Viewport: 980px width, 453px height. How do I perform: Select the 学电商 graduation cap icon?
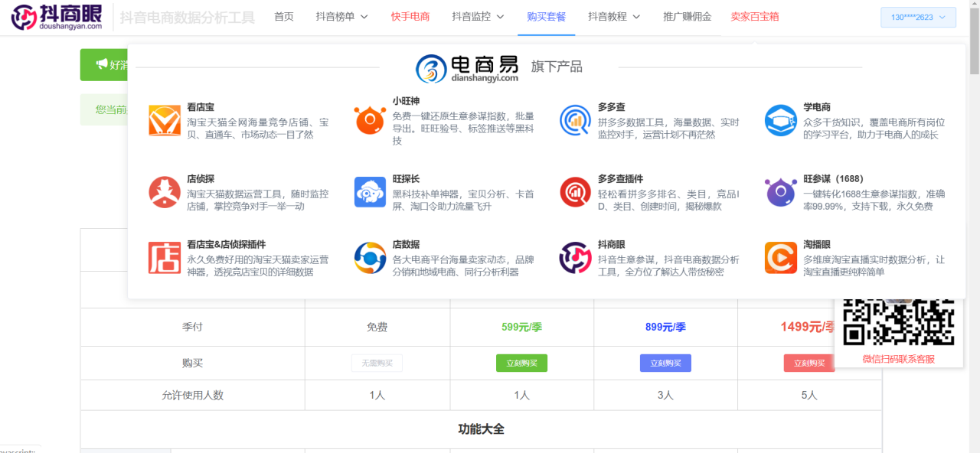click(x=780, y=120)
